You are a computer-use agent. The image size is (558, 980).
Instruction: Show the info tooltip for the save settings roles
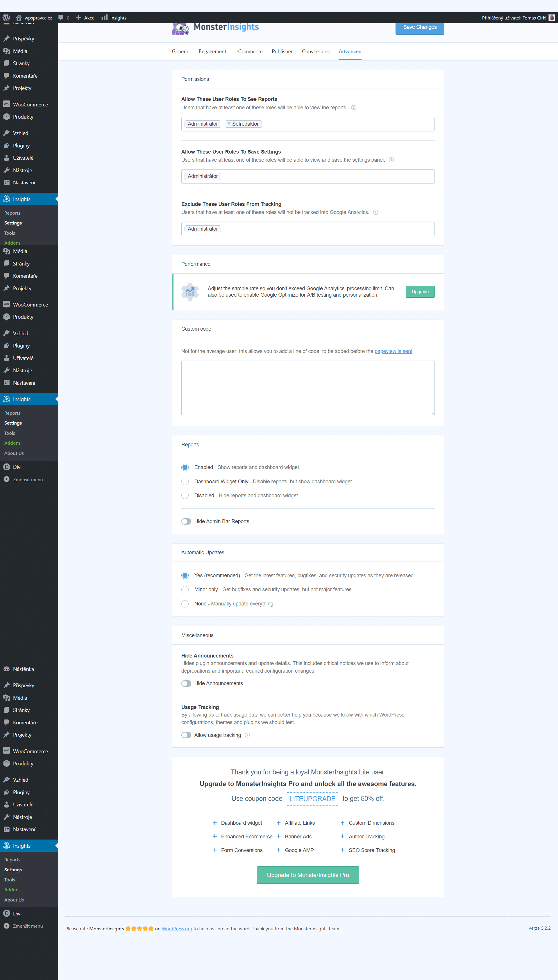click(391, 160)
